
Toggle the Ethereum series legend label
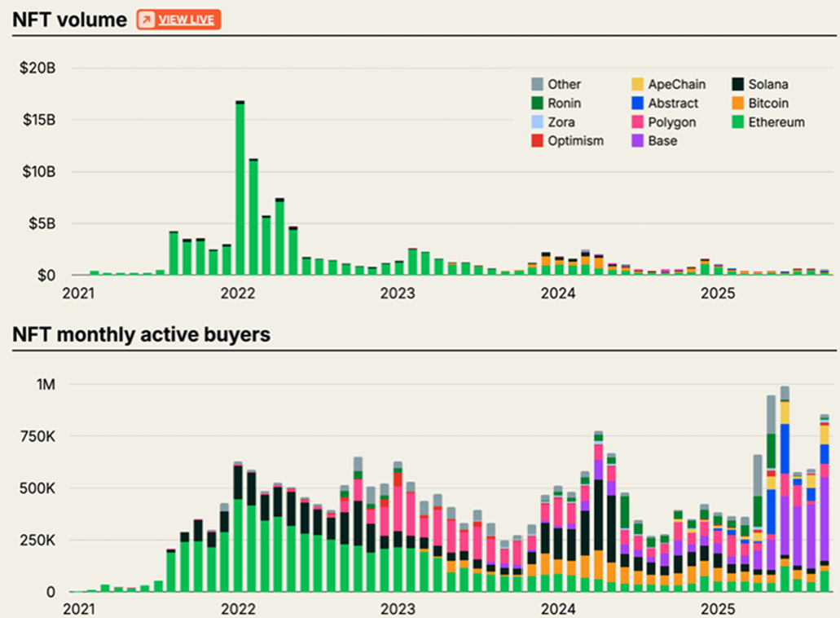[776, 122]
